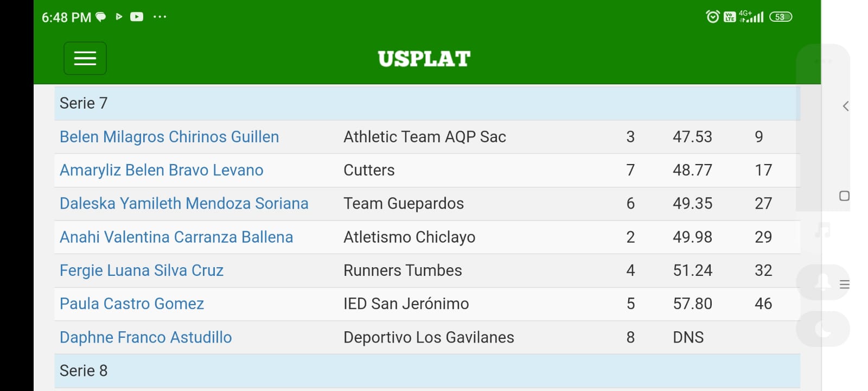Select the Serie 7 header row
The width and height of the screenshot is (868, 391).
[x=427, y=103]
